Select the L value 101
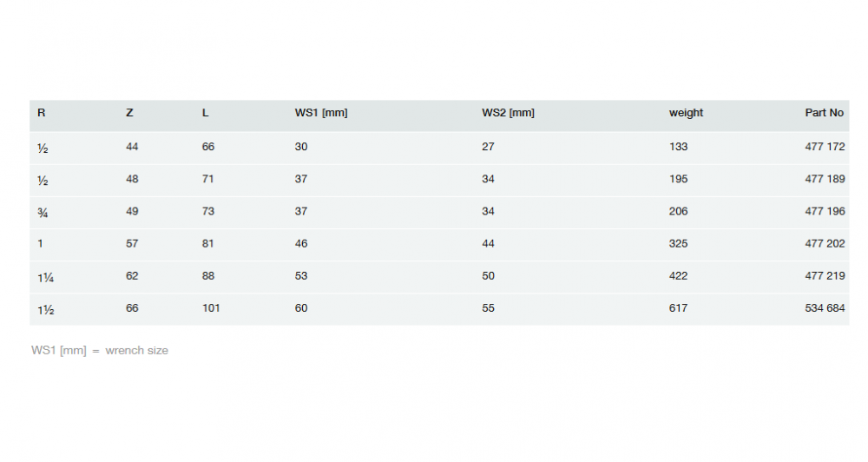The height and width of the screenshot is (462, 868). [211, 308]
